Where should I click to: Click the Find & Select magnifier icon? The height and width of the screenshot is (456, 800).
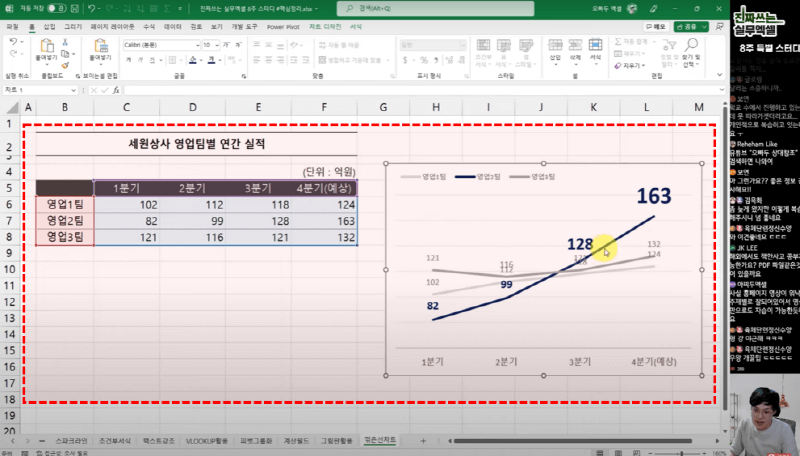pos(690,47)
